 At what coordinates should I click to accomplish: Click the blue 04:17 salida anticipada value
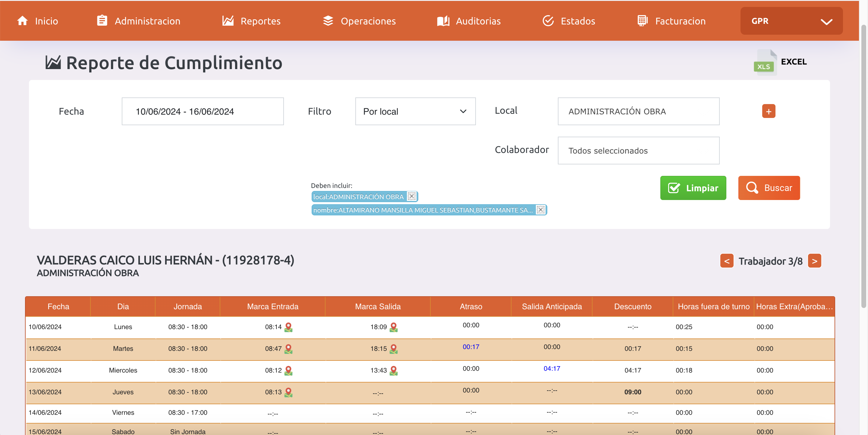[x=552, y=369]
